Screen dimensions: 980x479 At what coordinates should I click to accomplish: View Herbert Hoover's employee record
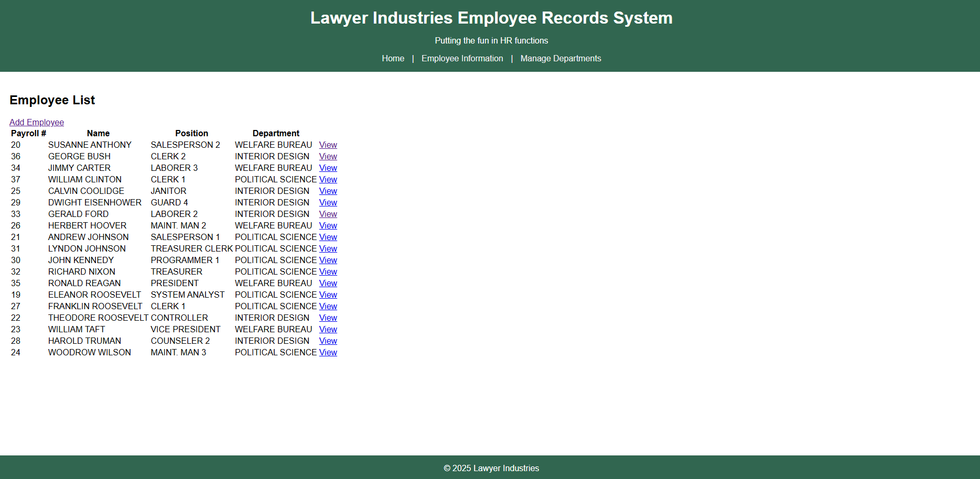coord(328,225)
